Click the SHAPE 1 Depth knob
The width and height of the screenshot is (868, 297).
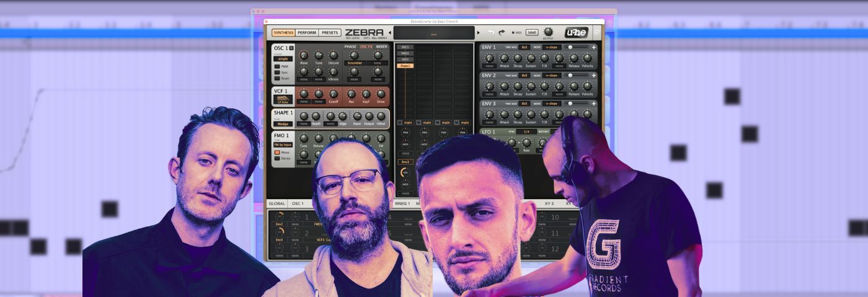(316, 116)
